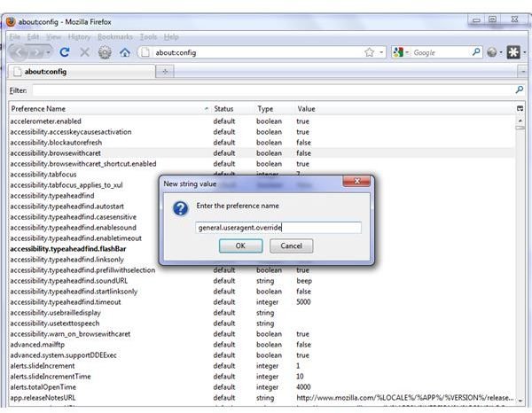Open the History menu
Viewport: 532px width, 413px height.
pos(79,36)
